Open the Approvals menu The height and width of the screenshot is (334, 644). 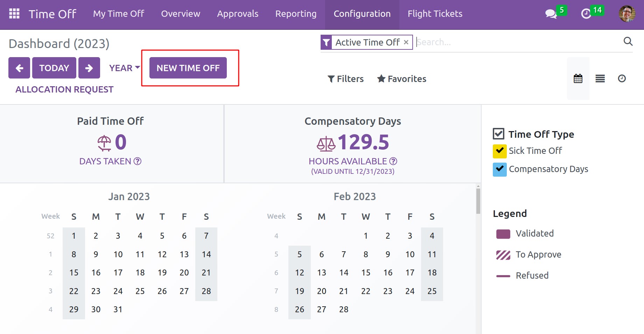coord(238,14)
